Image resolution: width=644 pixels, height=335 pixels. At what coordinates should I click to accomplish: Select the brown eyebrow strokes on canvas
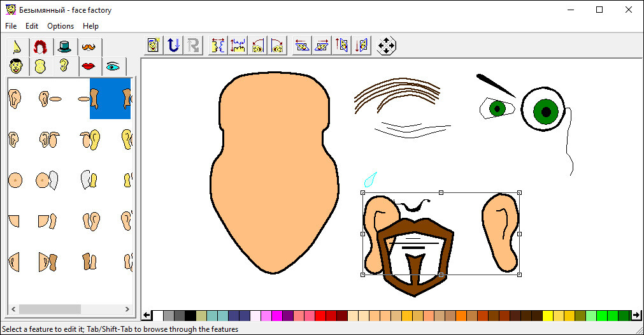click(x=396, y=96)
